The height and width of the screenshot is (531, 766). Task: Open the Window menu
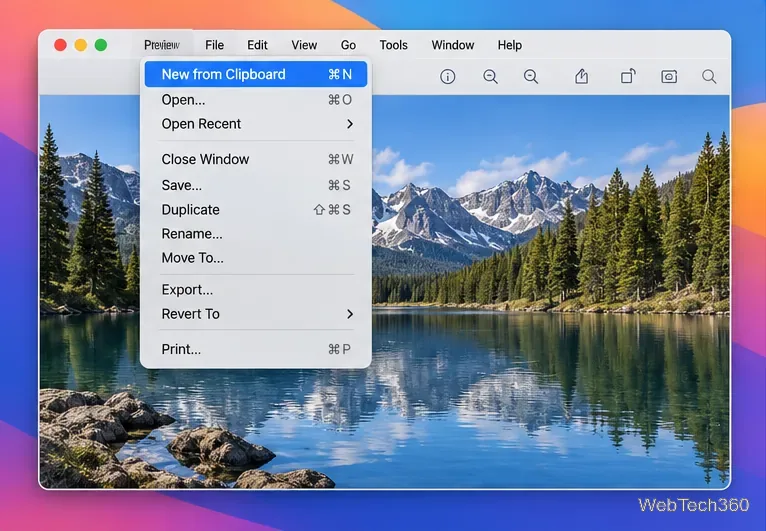coord(452,45)
